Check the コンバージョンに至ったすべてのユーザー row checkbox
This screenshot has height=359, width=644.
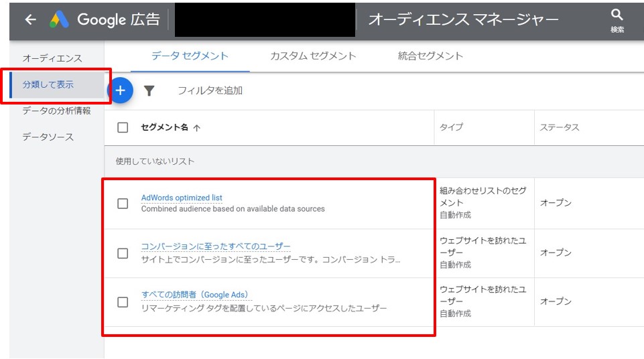point(123,253)
